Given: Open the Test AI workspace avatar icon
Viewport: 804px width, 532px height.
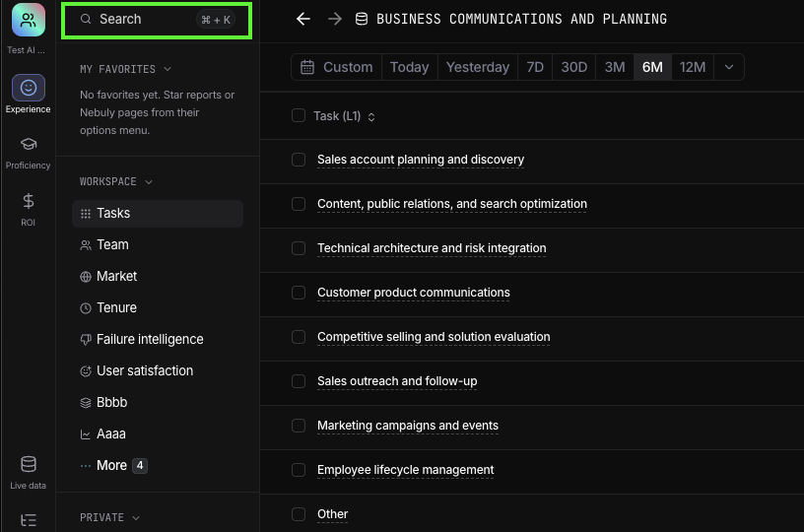Looking at the screenshot, I should (29, 20).
